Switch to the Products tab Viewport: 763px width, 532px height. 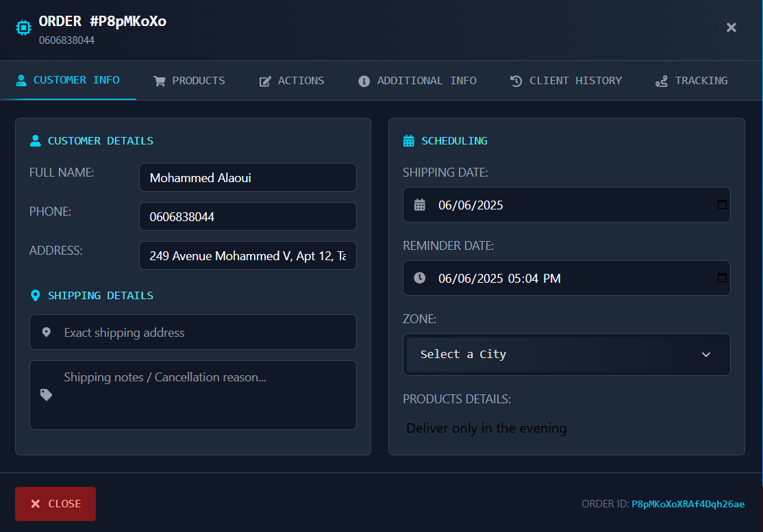point(189,81)
